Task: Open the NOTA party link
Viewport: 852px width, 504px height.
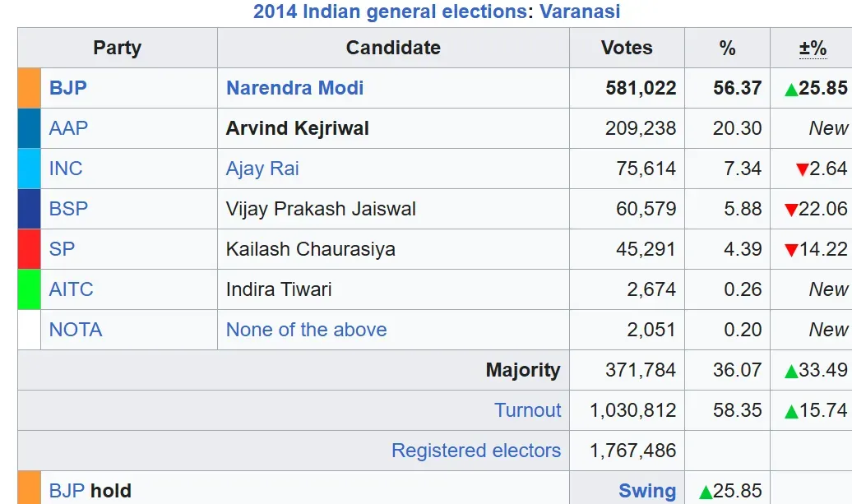Action: click(76, 330)
